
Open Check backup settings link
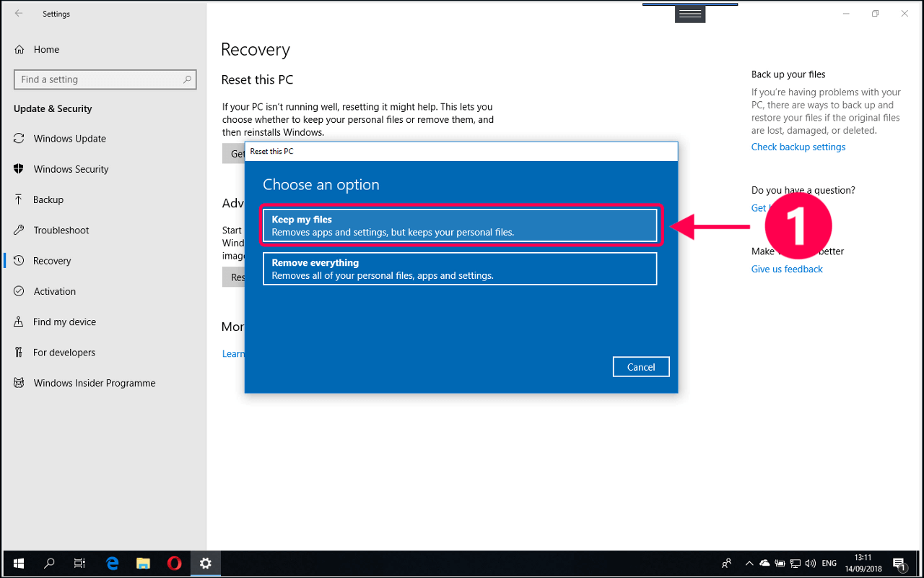click(798, 147)
